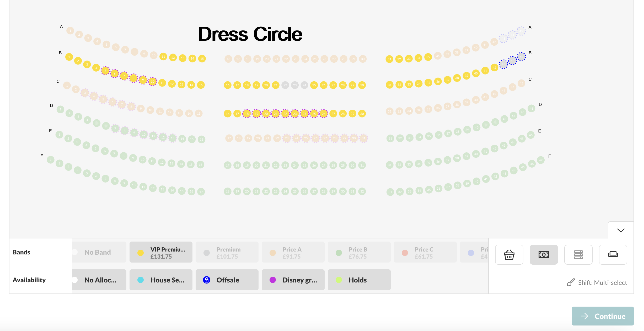
Task: Toggle the VIP Premium £131.75 band
Action: (161, 252)
